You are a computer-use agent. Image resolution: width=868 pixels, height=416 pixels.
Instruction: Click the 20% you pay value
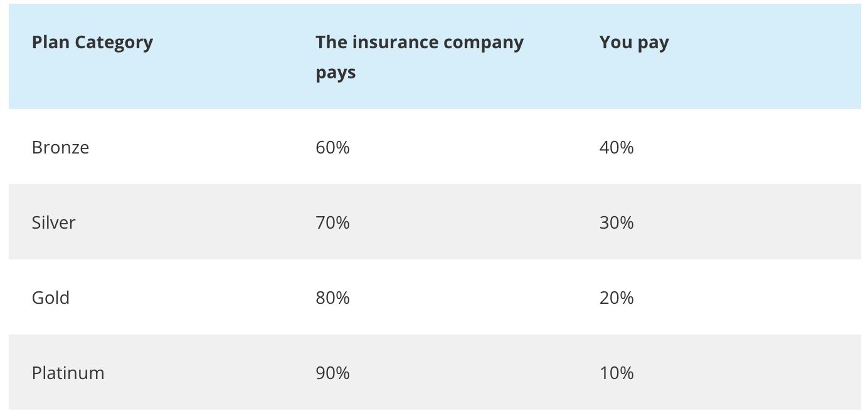click(x=617, y=298)
